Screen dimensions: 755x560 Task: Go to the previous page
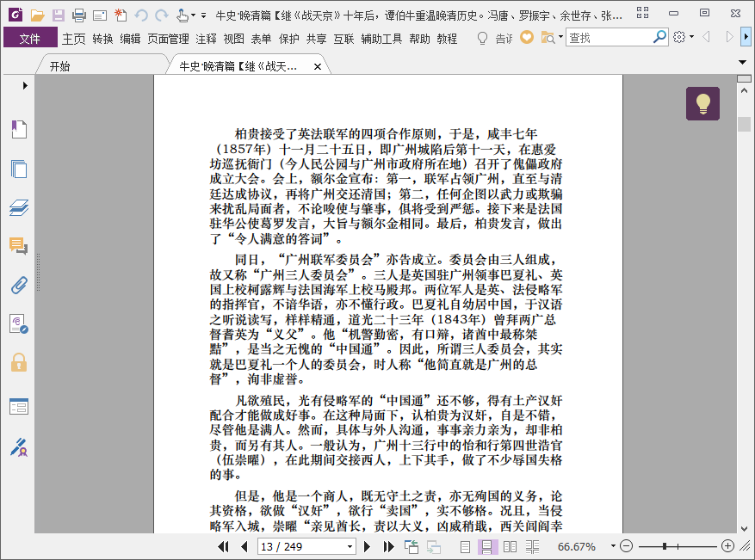click(x=244, y=546)
